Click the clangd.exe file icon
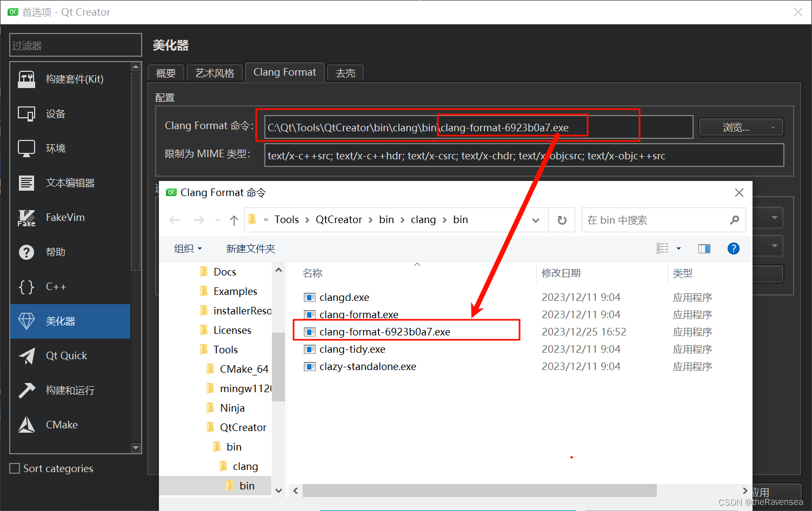The width and height of the screenshot is (812, 511). tap(310, 298)
